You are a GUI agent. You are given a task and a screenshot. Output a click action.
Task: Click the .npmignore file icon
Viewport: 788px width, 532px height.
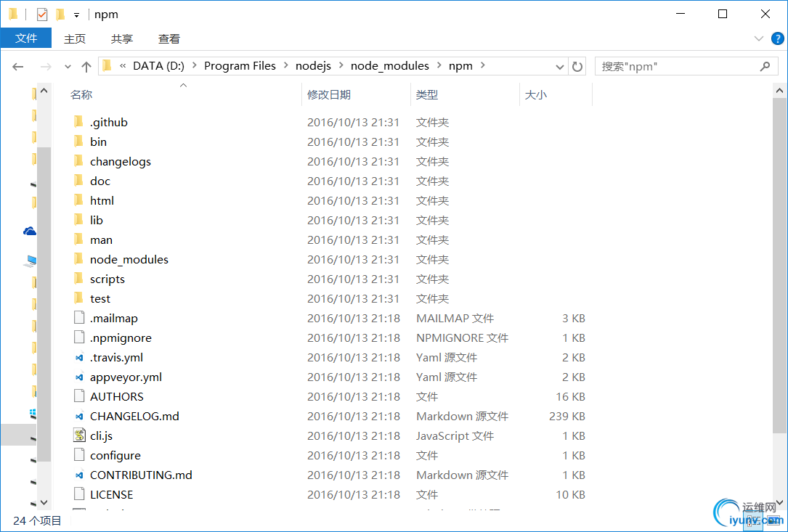79,337
